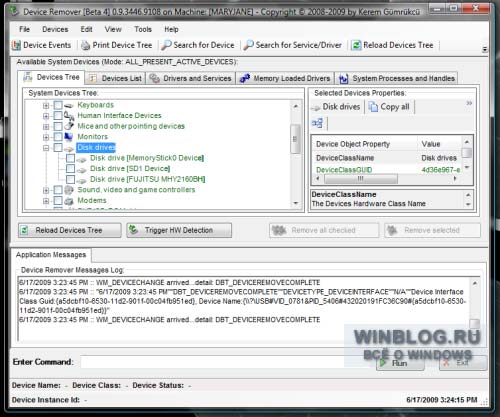Expand the Keyboards tree node
Image resolution: width=500 pixels, height=417 pixels.
(x=46, y=106)
